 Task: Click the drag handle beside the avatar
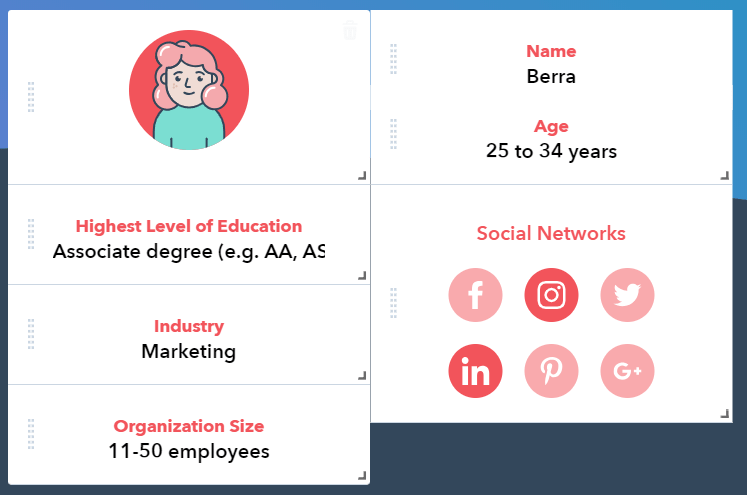(x=31, y=97)
